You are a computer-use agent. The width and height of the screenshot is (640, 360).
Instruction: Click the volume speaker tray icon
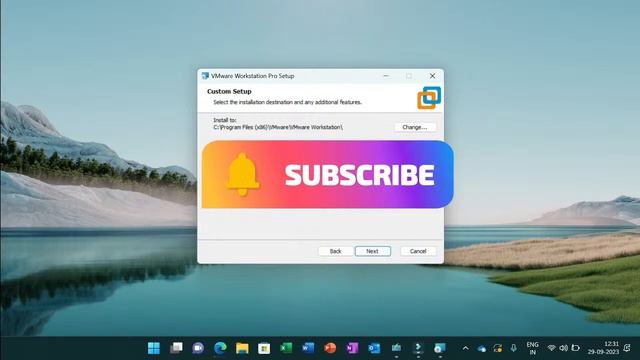click(564, 348)
